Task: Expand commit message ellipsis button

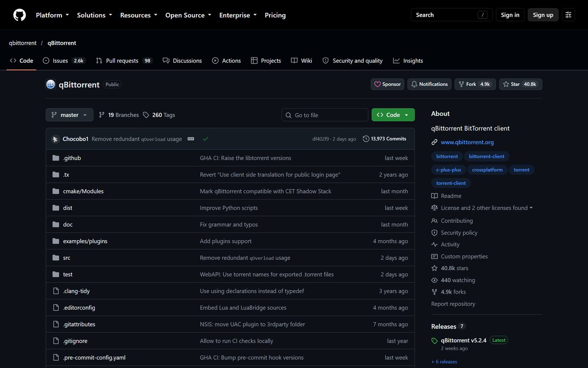Action: coord(191,139)
